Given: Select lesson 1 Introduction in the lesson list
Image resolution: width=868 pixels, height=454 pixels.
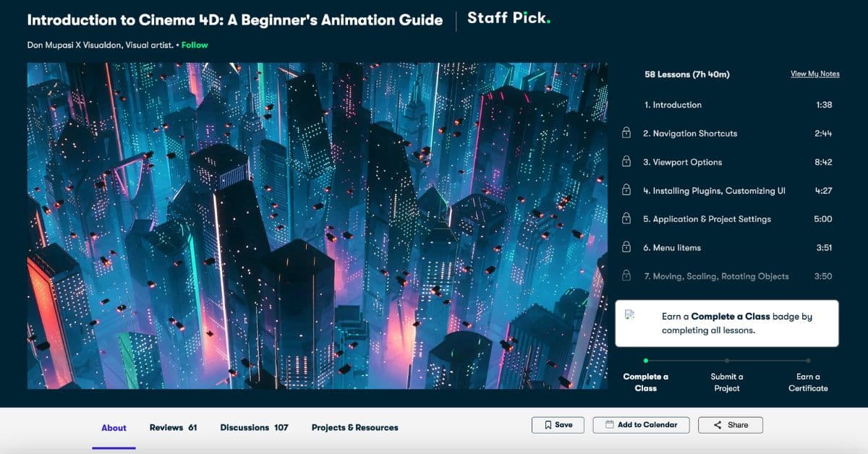Looking at the screenshot, I should pos(674,105).
